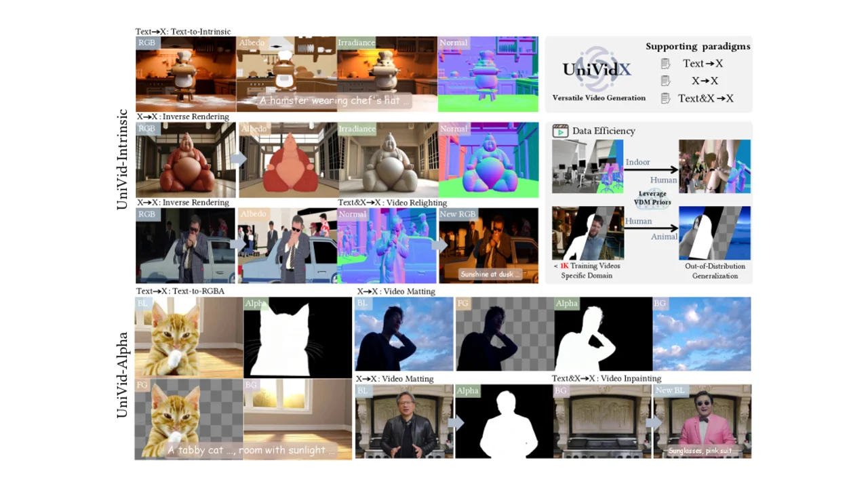Viewport: 868px width, 488px height.
Task: Open the cloudy sky BG frame
Action: tap(702, 334)
